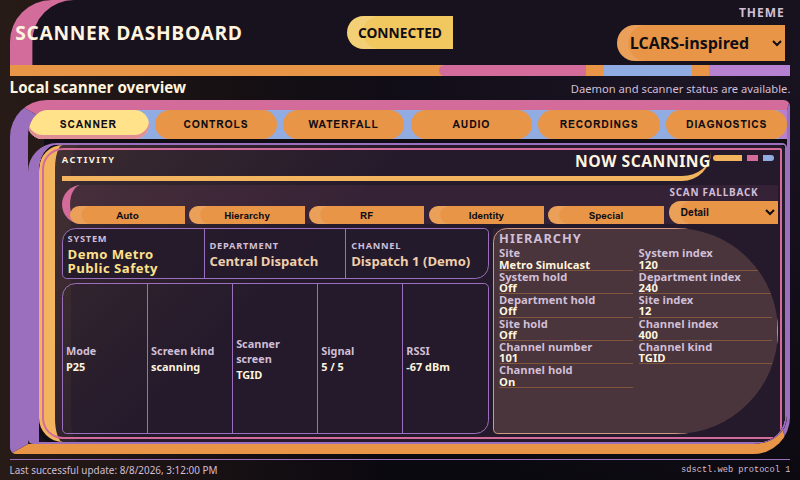Click the Mode value 'P25'
Screen dimensions: 800x480
[76, 367]
